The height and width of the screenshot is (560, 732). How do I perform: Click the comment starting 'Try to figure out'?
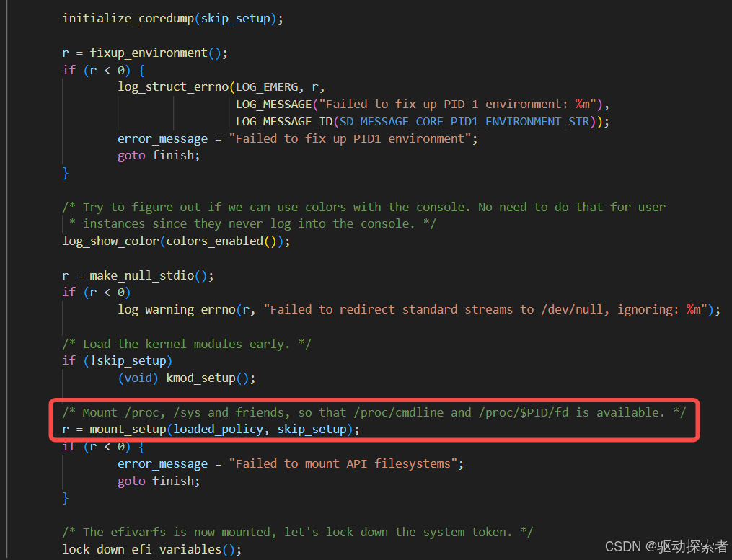tap(364, 207)
